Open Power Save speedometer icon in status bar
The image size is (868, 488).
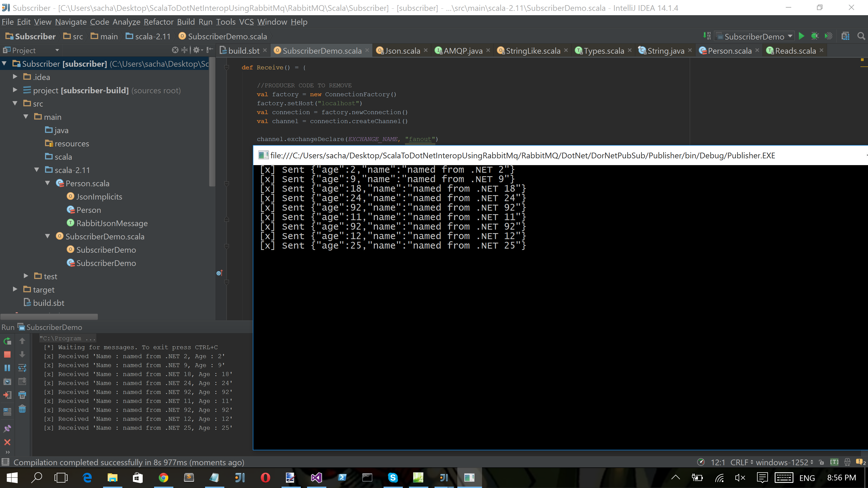click(x=701, y=462)
